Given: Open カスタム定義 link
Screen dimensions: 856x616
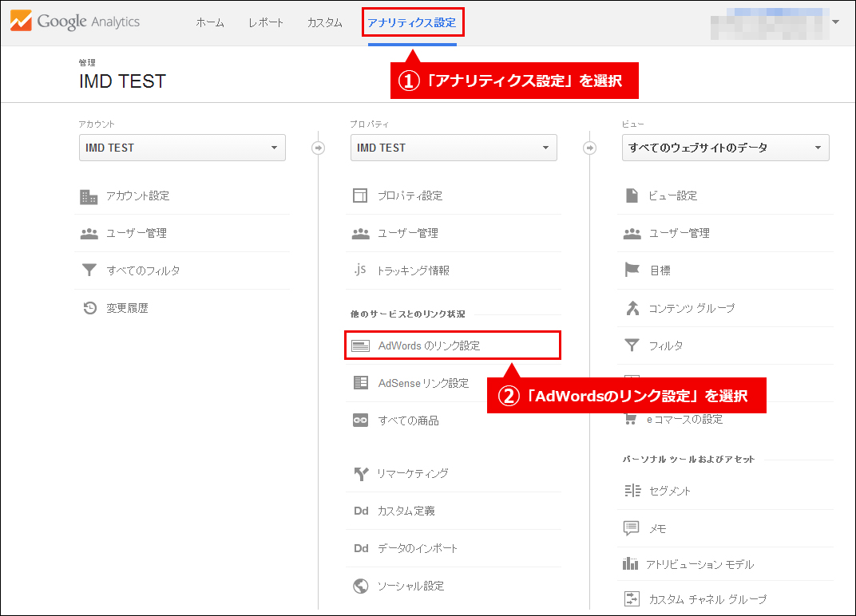Looking at the screenshot, I should tap(406, 511).
